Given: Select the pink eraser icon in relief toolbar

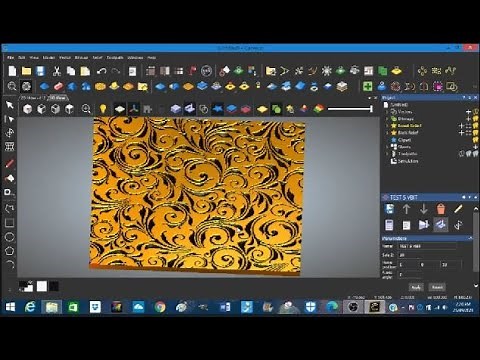Looking at the screenshot, I should (58, 86).
